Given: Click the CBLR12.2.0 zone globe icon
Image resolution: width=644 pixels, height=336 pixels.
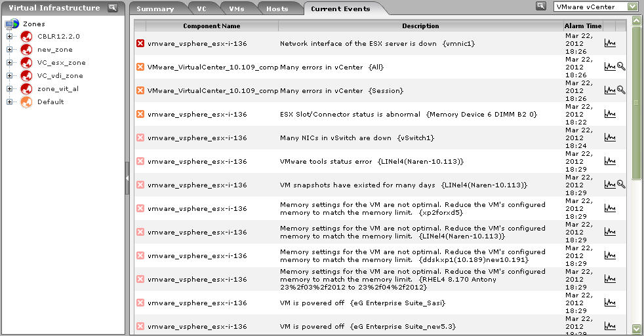Looking at the screenshot, I should [26, 37].
